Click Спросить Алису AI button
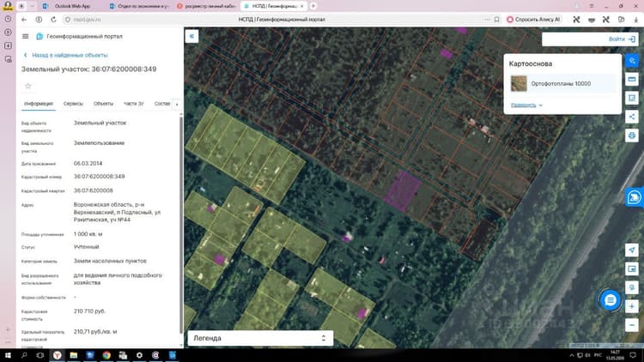The image size is (644, 362). (533, 19)
